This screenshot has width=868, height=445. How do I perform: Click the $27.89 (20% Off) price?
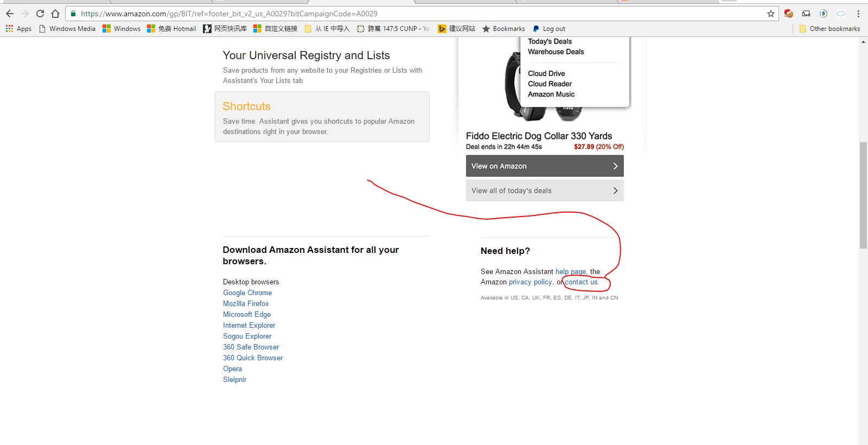tap(599, 147)
